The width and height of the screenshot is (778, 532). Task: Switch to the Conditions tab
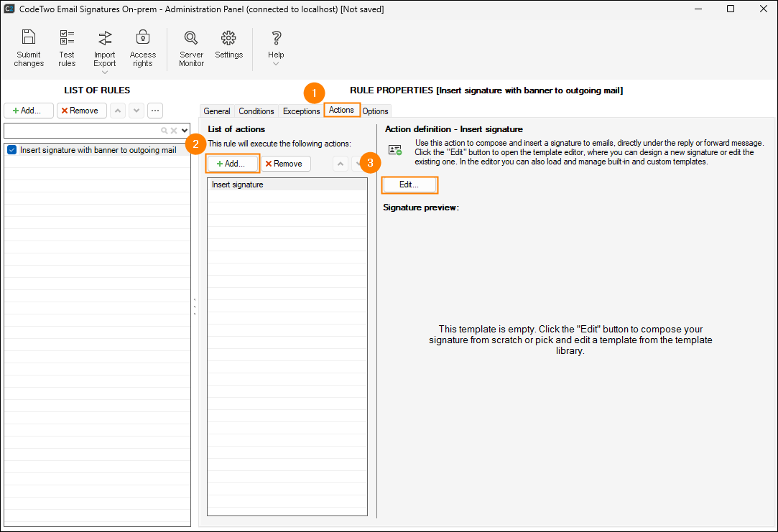(256, 111)
